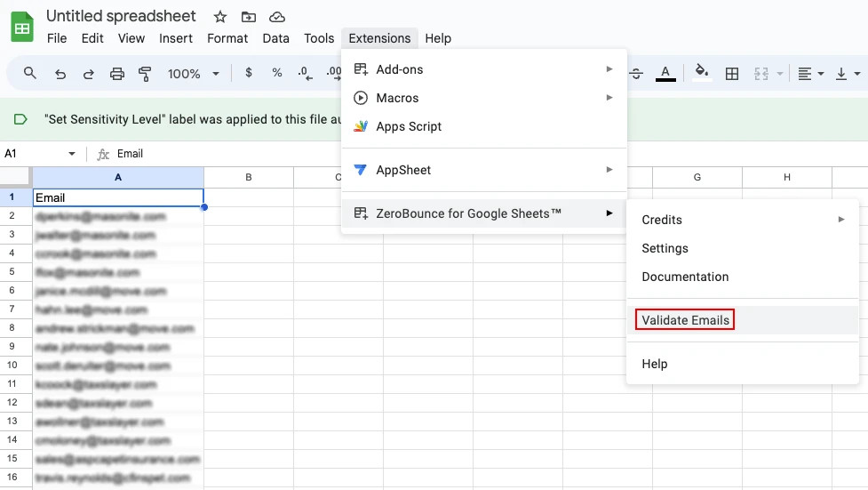The image size is (868, 490).
Task: Check the cloud document status icon
Action: [277, 17]
